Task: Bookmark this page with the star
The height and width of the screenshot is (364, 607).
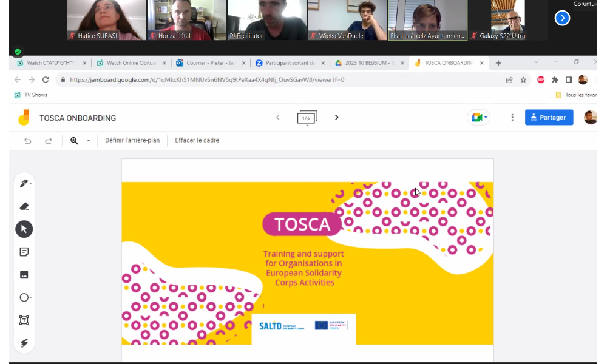Action: [523, 79]
